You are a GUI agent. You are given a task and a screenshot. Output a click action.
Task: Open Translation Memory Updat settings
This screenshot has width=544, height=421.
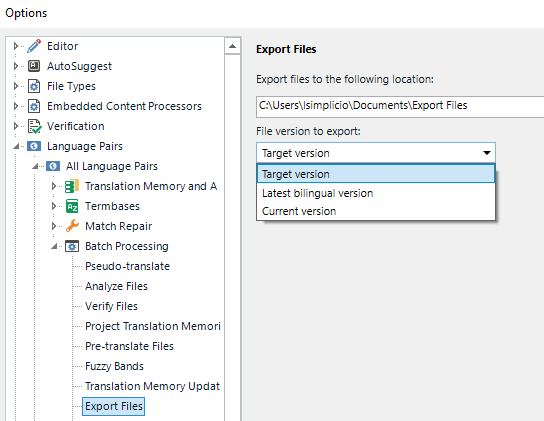click(x=152, y=386)
